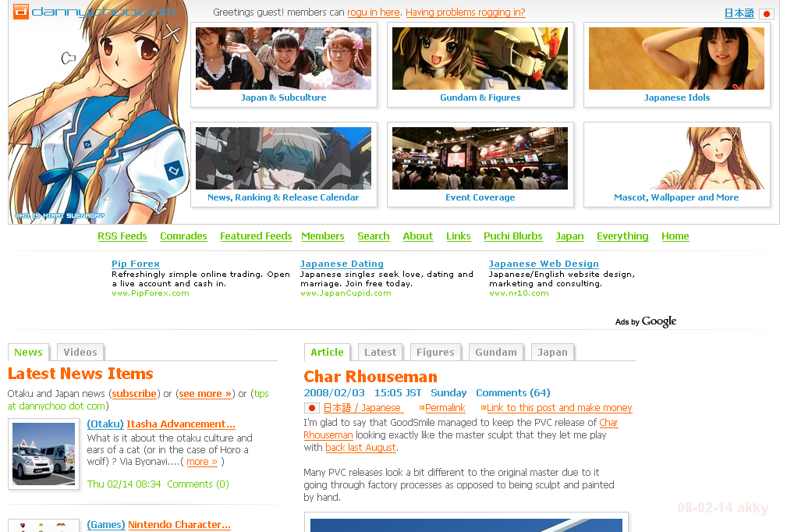This screenshot has width=787, height=532.
Task: Select the Gundam tab
Action: [496, 353]
